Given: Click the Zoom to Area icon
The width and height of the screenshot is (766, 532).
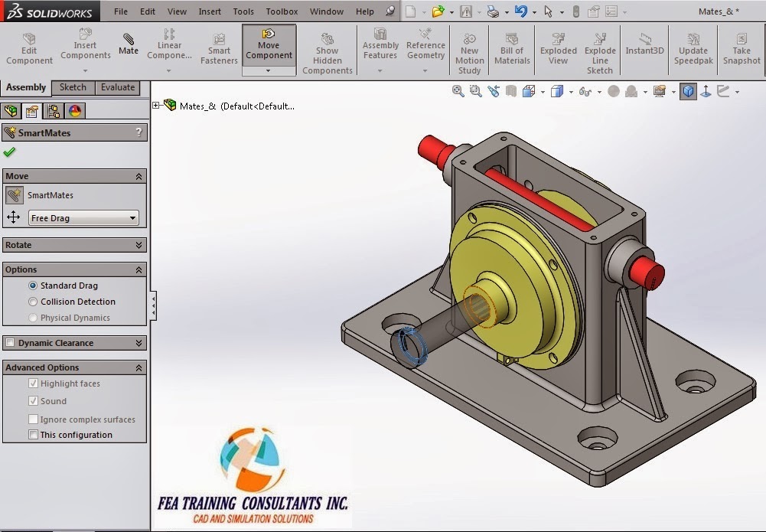Looking at the screenshot, I should [x=475, y=91].
